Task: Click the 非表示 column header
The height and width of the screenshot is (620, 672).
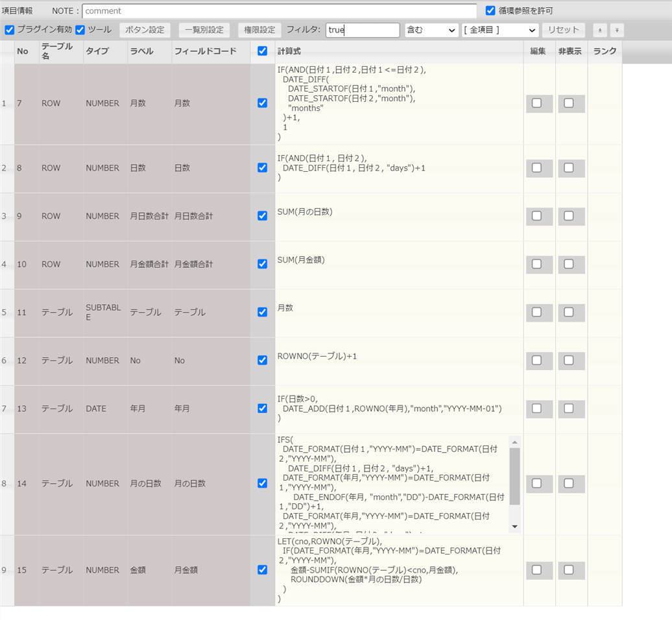Action: point(570,51)
